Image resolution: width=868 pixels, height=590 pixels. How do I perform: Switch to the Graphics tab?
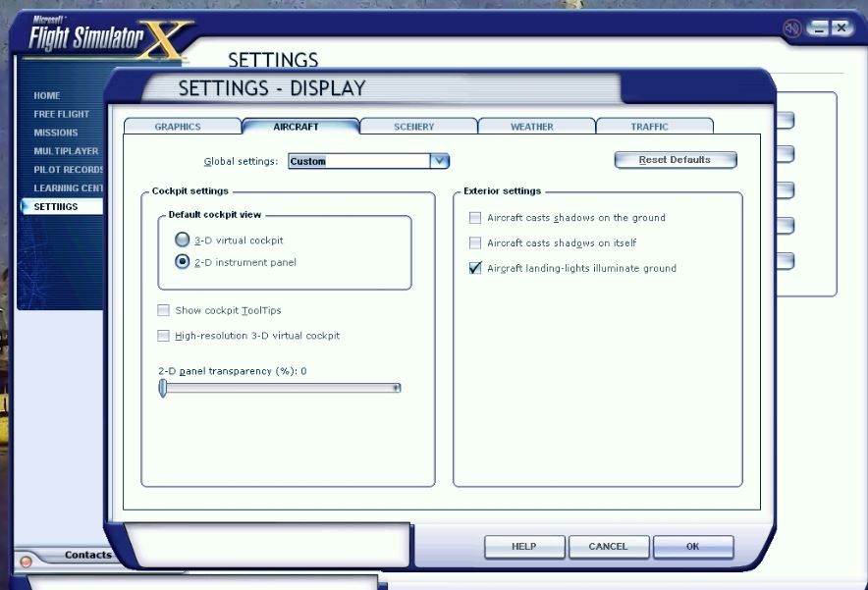point(182,127)
